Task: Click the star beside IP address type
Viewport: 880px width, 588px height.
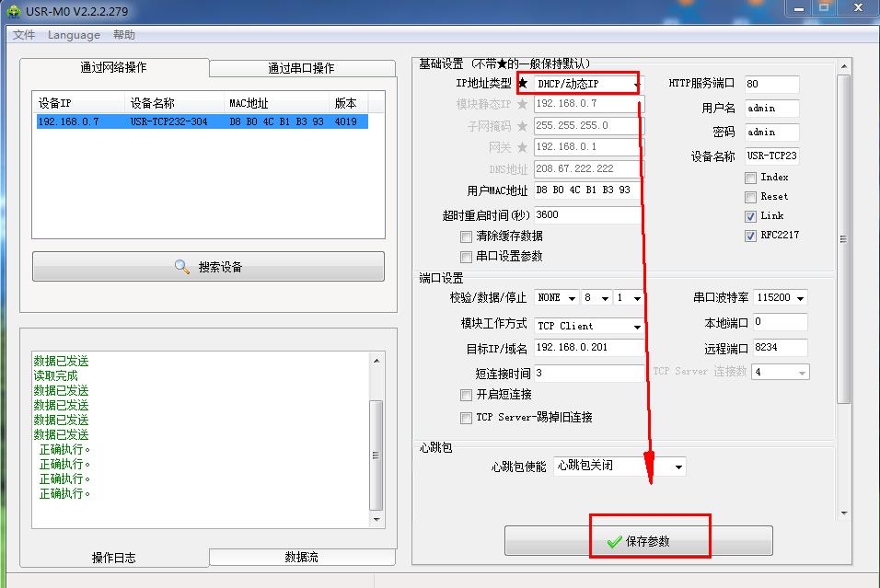Action: coord(523,84)
